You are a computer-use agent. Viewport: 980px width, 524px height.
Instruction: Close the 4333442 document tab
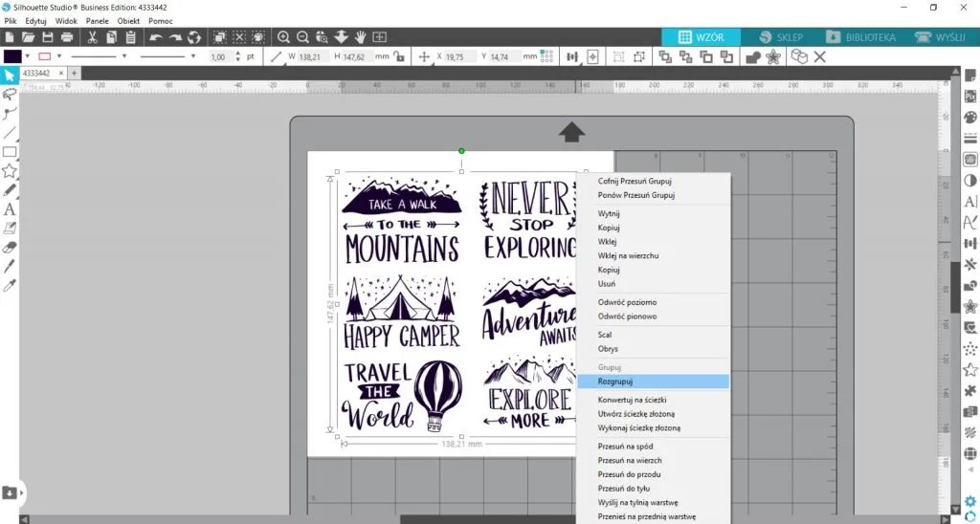(x=61, y=73)
